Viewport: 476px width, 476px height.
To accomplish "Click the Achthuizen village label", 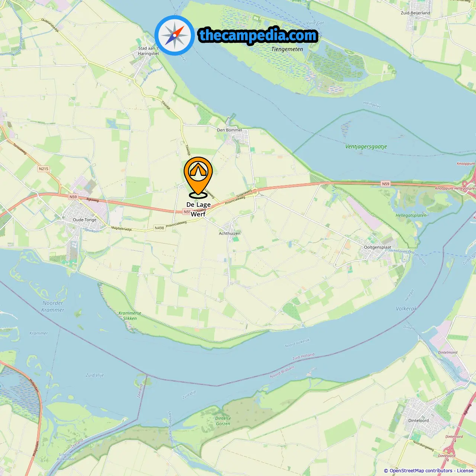I will point(229,234).
